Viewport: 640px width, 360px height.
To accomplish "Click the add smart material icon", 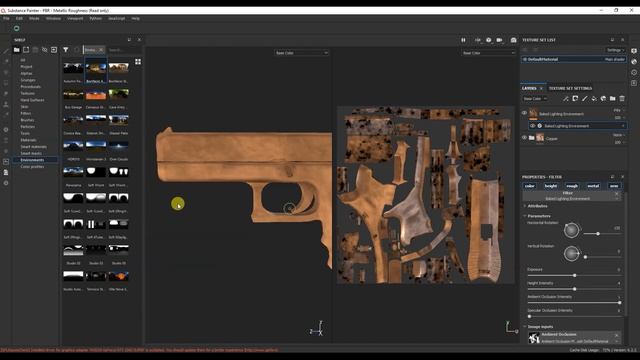I will click(x=603, y=98).
